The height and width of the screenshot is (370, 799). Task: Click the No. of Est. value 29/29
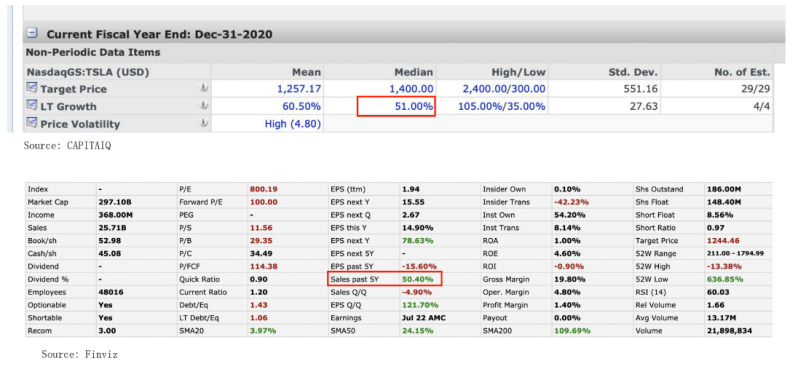(x=756, y=89)
